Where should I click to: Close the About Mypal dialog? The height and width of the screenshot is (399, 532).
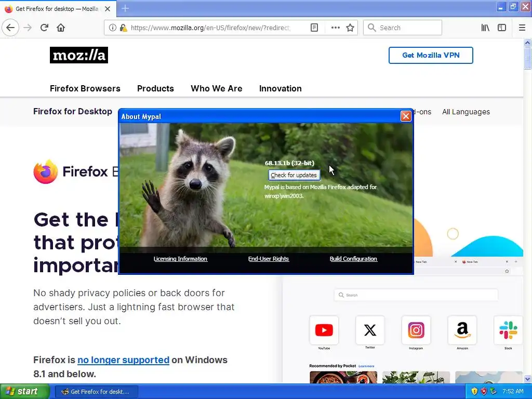(x=406, y=116)
